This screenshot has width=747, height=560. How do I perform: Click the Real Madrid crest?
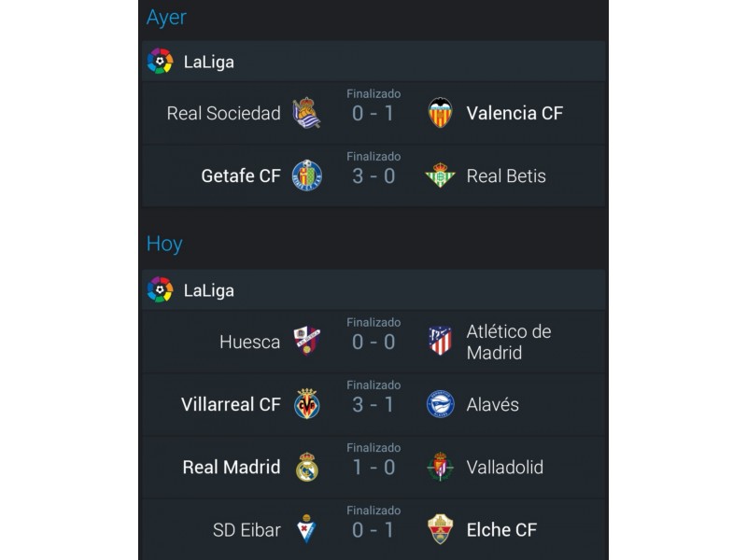pos(307,467)
